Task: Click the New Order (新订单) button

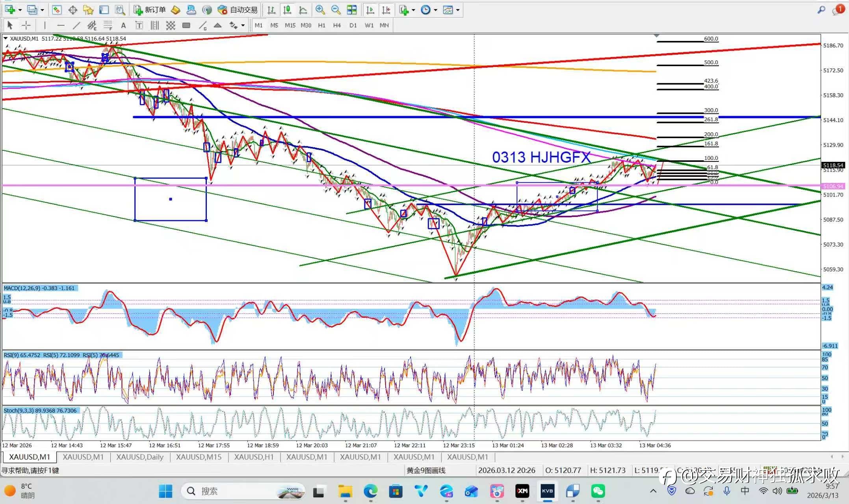Action: [x=150, y=10]
